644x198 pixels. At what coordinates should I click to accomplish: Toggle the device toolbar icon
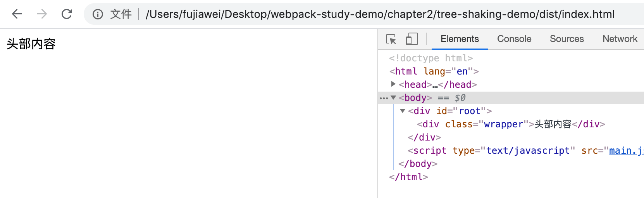click(x=412, y=39)
